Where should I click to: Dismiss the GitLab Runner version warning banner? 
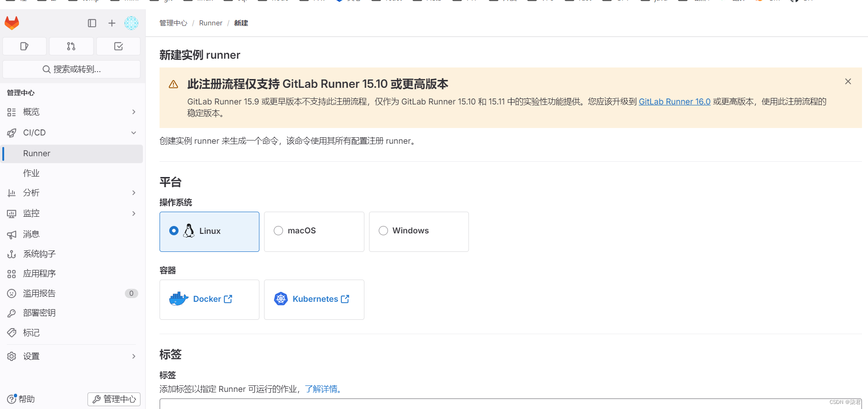[848, 81]
